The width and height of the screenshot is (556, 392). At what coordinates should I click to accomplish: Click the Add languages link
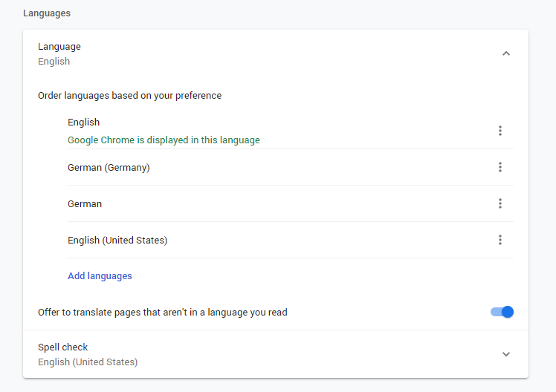click(100, 276)
